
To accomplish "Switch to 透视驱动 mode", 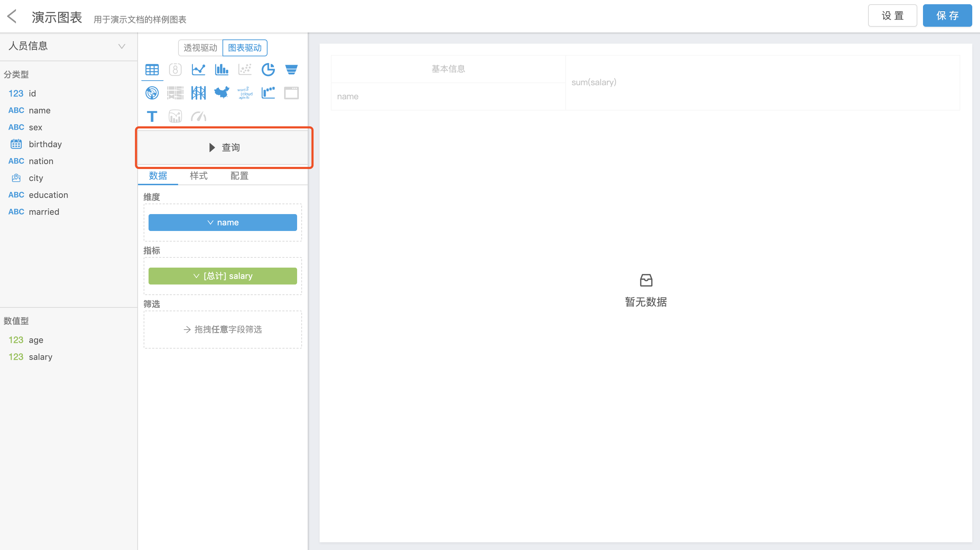I will click(200, 48).
